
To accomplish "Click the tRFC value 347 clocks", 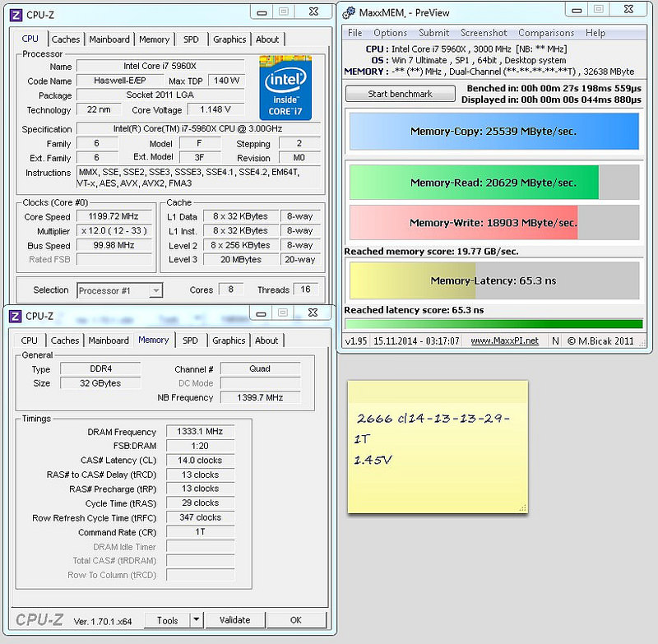I will (200, 517).
